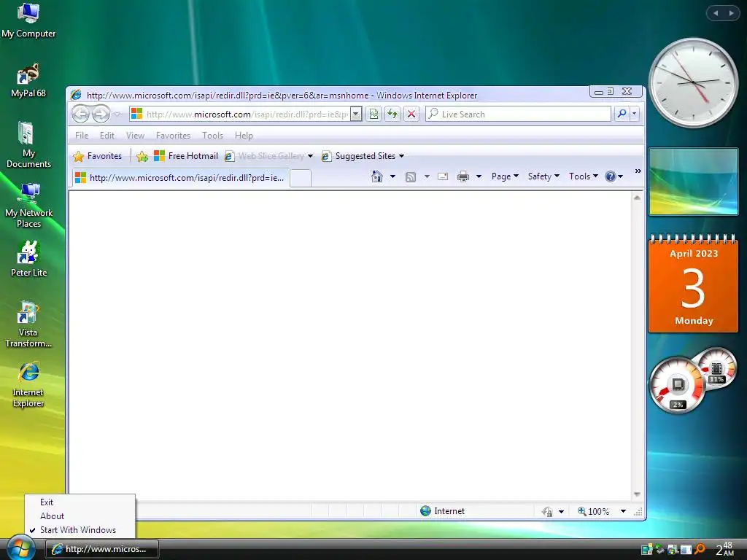Click the 100% zoom level button
Viewport: 747px width, 560px height.
click(x=594, y=511)
